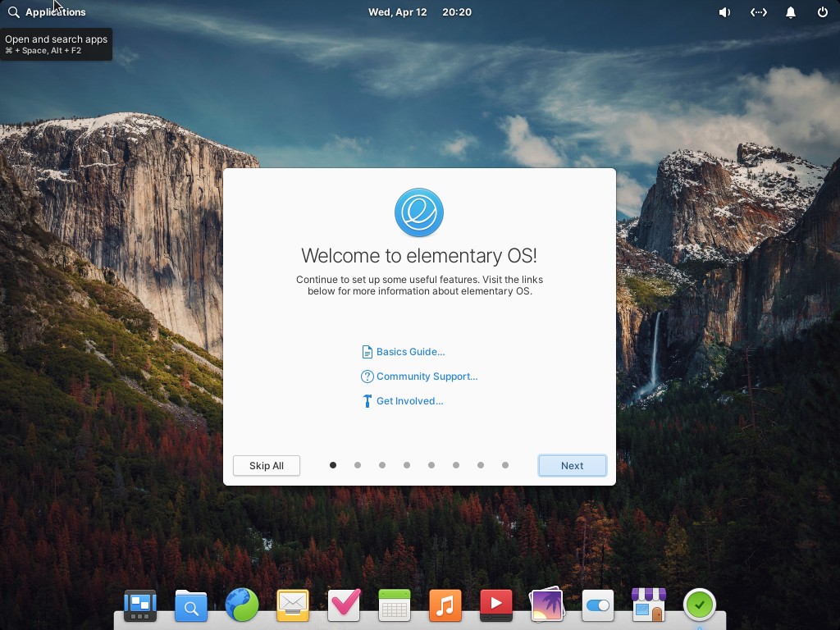
Task: Open the Photos app in the dock
Action: (546, 605)
